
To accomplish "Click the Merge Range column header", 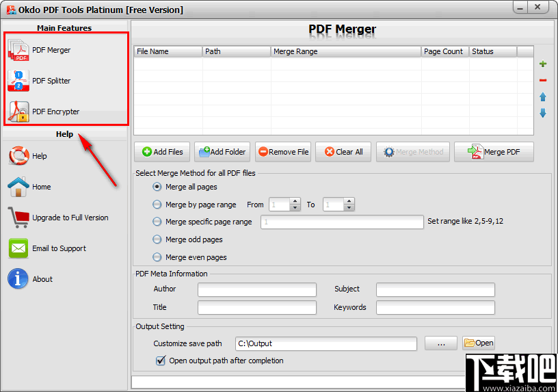I will tap(345, 51).
